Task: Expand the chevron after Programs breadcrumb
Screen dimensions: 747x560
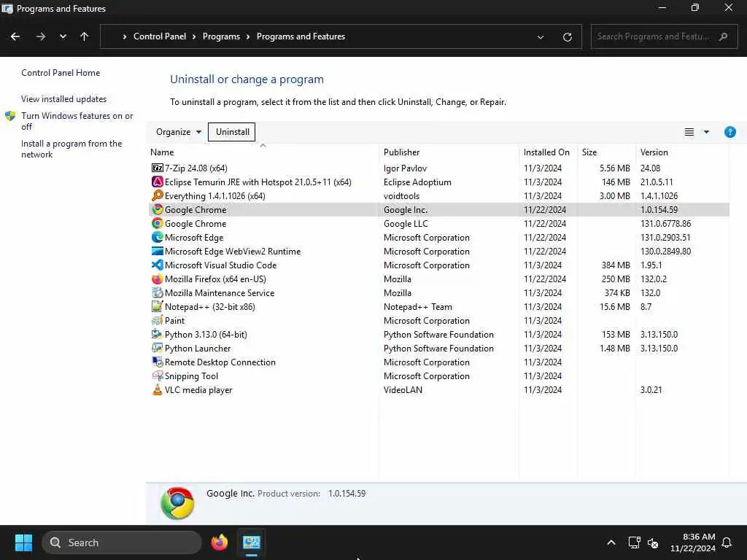Action: (x=248, y=36)
